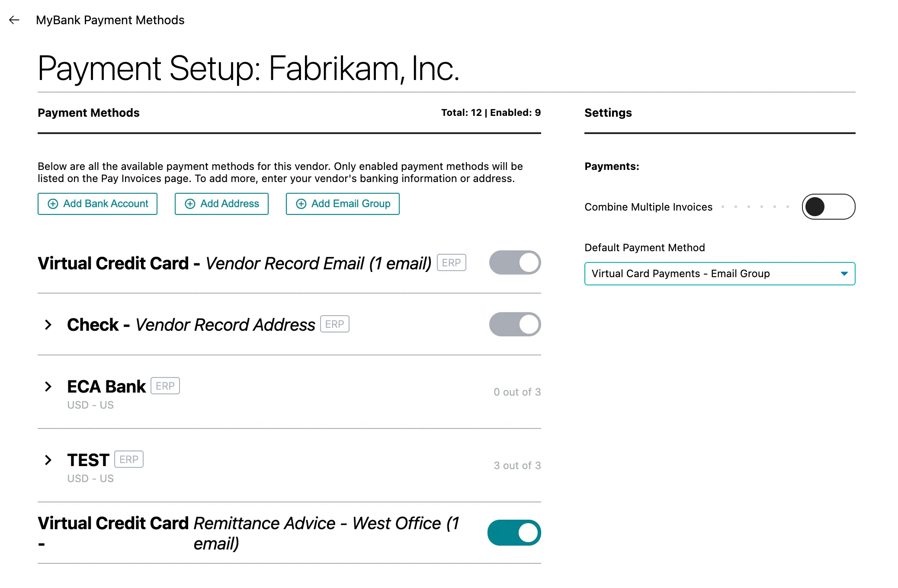Click the Add Address button
898x588 pixels.
click(x=221, y=204)
